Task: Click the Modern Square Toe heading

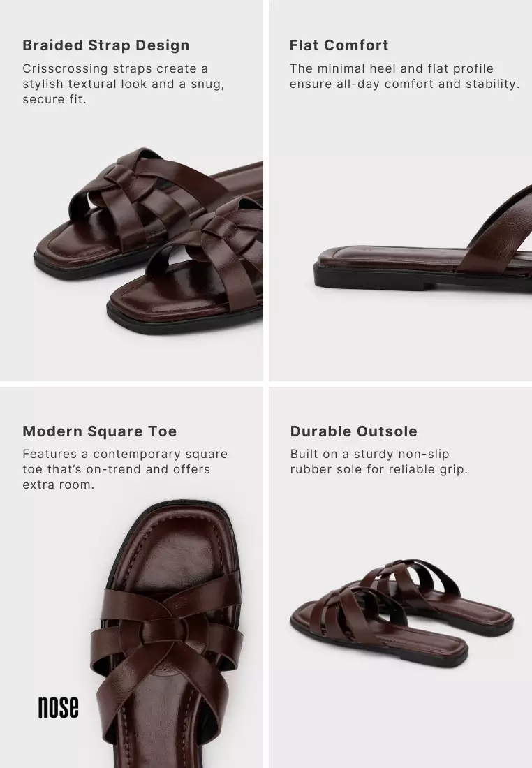Action: tap(99, 431)
